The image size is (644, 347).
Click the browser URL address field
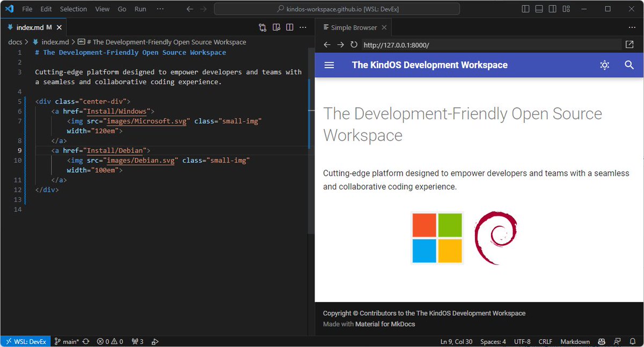(491, 45)
